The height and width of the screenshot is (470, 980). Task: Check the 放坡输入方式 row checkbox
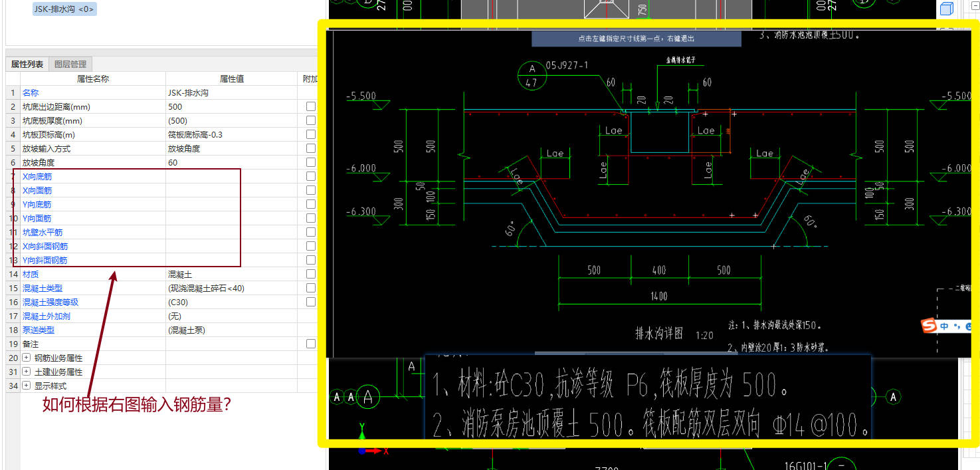coord(310,148)
